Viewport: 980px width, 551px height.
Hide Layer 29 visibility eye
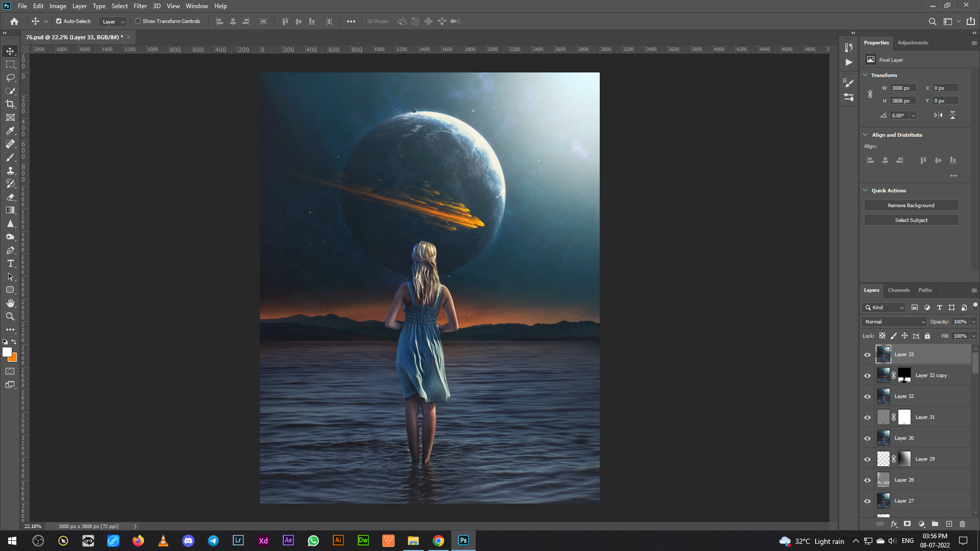click(867, 459)
